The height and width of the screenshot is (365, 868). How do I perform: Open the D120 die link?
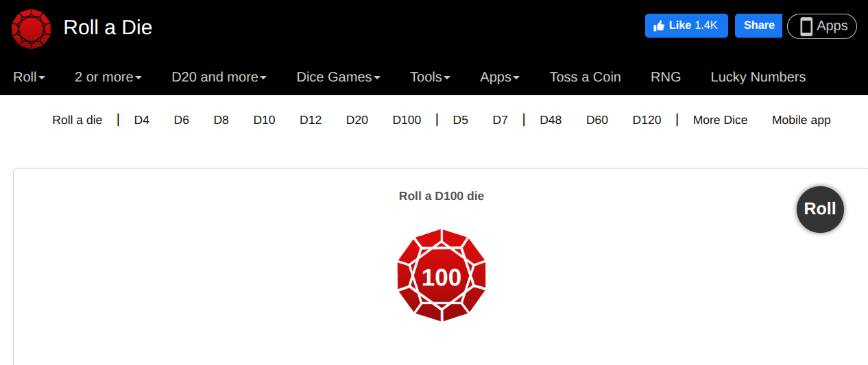click(x=647, y=120)
